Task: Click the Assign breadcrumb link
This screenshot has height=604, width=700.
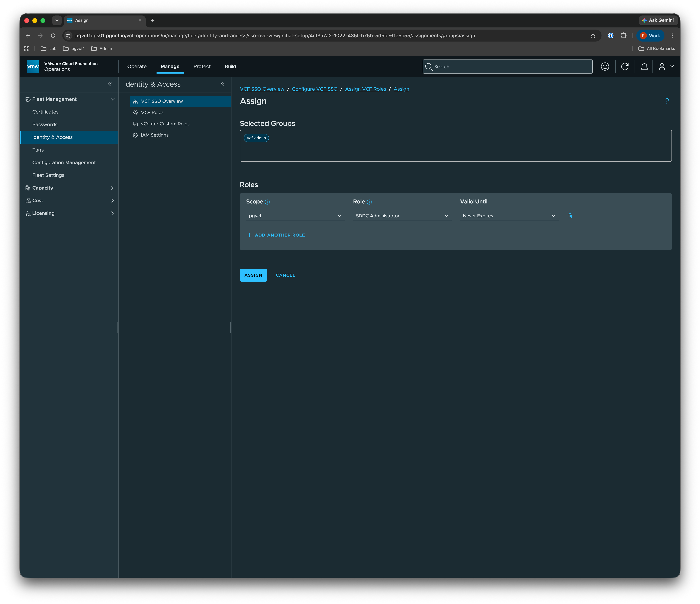Action: pyautogui.click(x=401, y=89)
